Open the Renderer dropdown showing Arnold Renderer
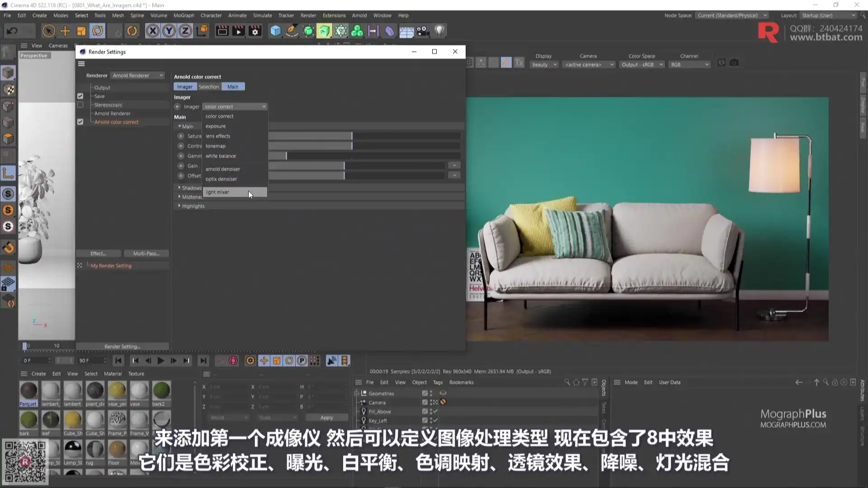The height and width of the screenshot is (488, 868). point(137,75)
